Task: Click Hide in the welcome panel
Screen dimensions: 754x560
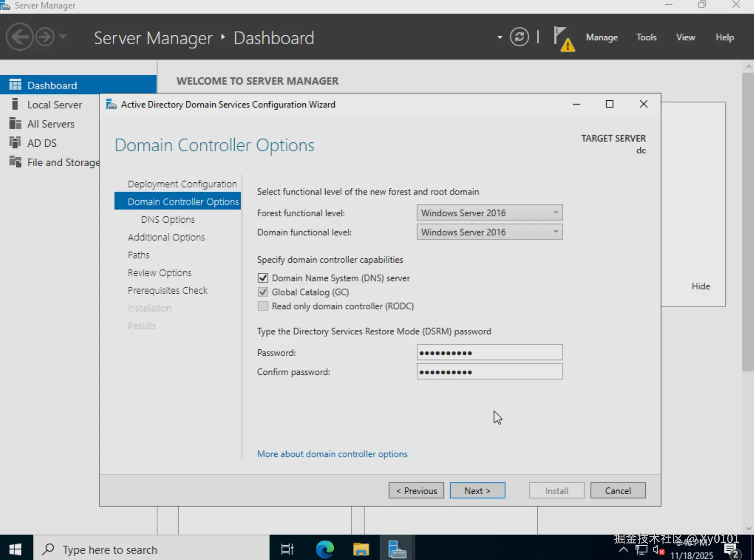Action: click(x=701, y=286)
